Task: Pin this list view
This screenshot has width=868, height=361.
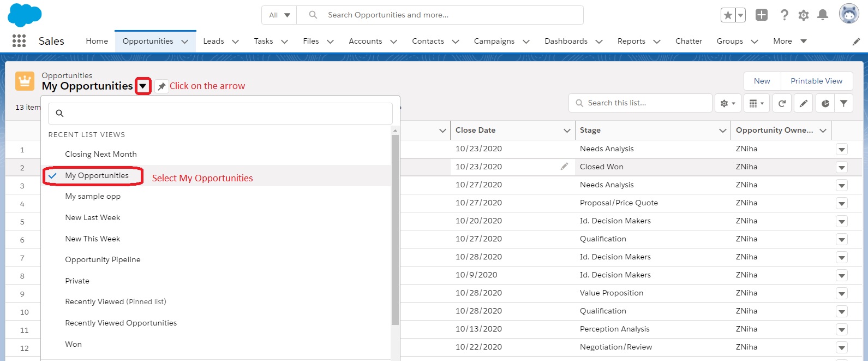Action: coord(161,86)
